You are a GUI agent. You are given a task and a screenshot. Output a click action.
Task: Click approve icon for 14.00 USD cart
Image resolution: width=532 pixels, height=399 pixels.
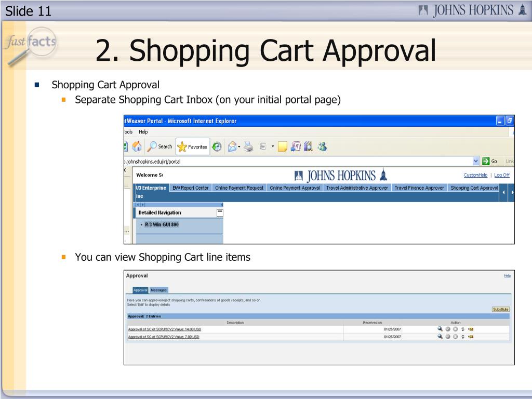(x=448, y=329)
